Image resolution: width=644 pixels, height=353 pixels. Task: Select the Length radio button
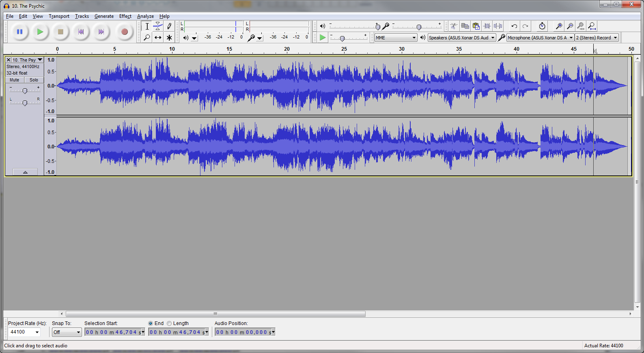point(169,323)
